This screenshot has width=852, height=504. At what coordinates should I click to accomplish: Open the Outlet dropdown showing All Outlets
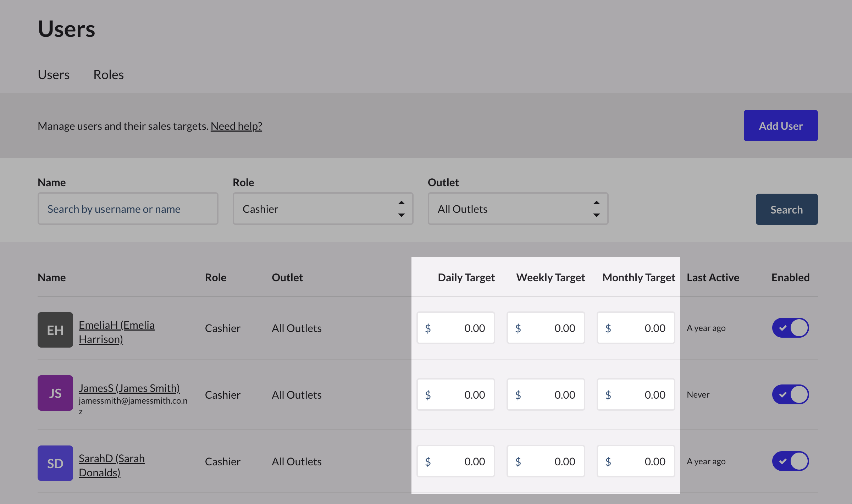click(x=518, y=209)
